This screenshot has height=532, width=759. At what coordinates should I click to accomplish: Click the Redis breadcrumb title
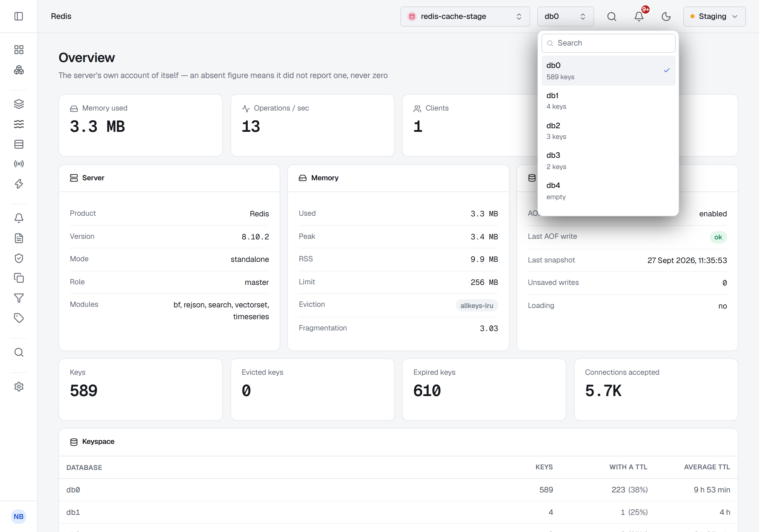[61, 16]
